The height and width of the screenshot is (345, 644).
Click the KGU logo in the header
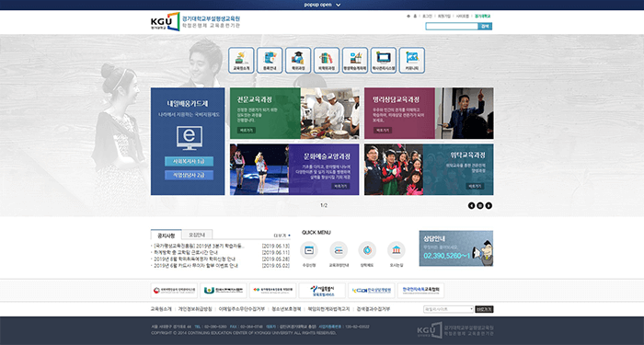click(x=165, y=21)
